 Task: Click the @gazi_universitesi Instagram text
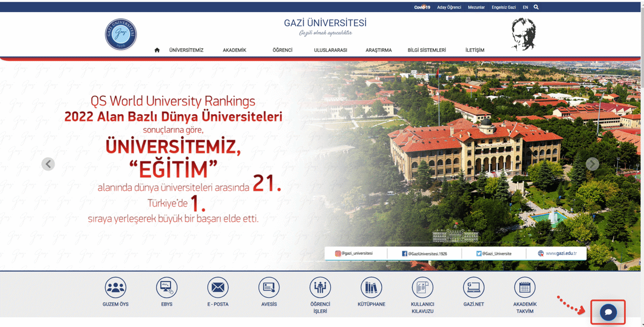(357, 253)
